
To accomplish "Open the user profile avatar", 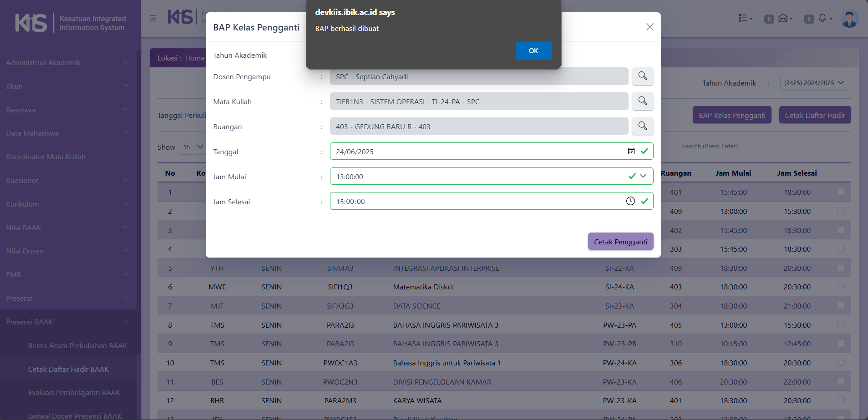I will point(849,19).
